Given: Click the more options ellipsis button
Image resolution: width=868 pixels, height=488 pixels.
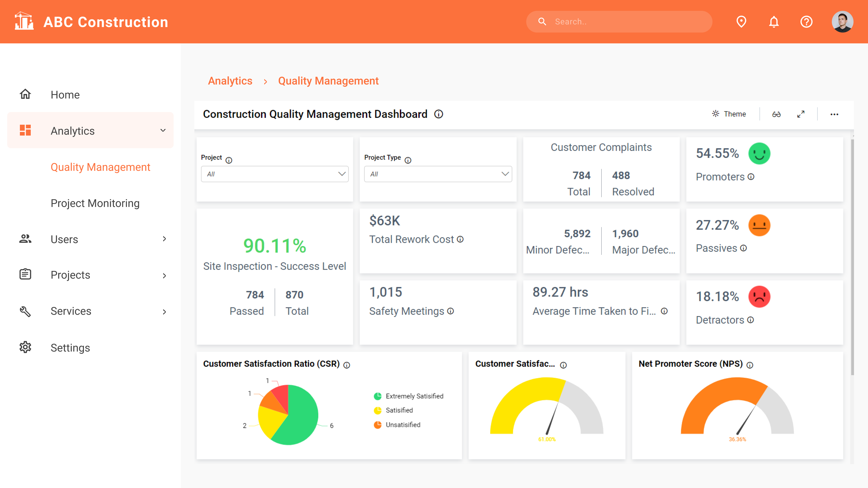Looking at the screenshot, I should click(x=835, y=114).
